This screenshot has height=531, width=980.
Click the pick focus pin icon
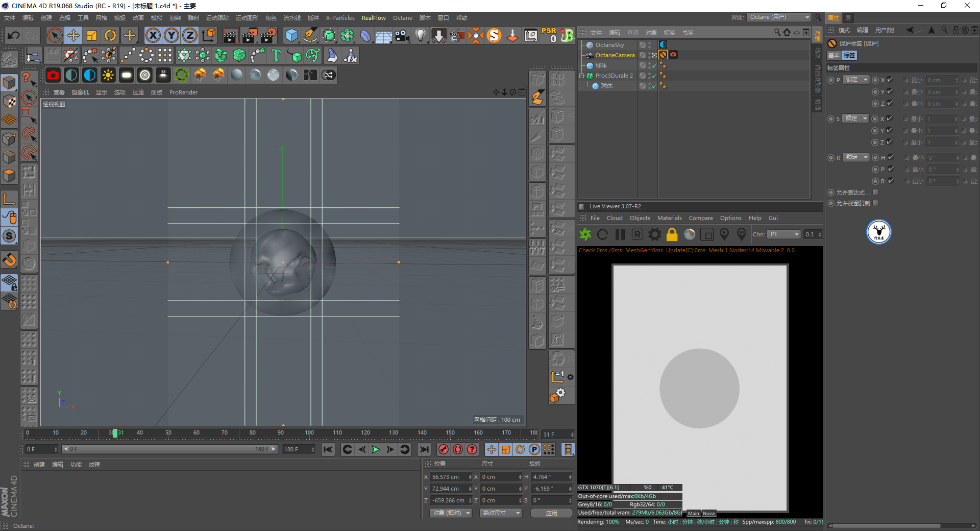(x=724, y=234)
